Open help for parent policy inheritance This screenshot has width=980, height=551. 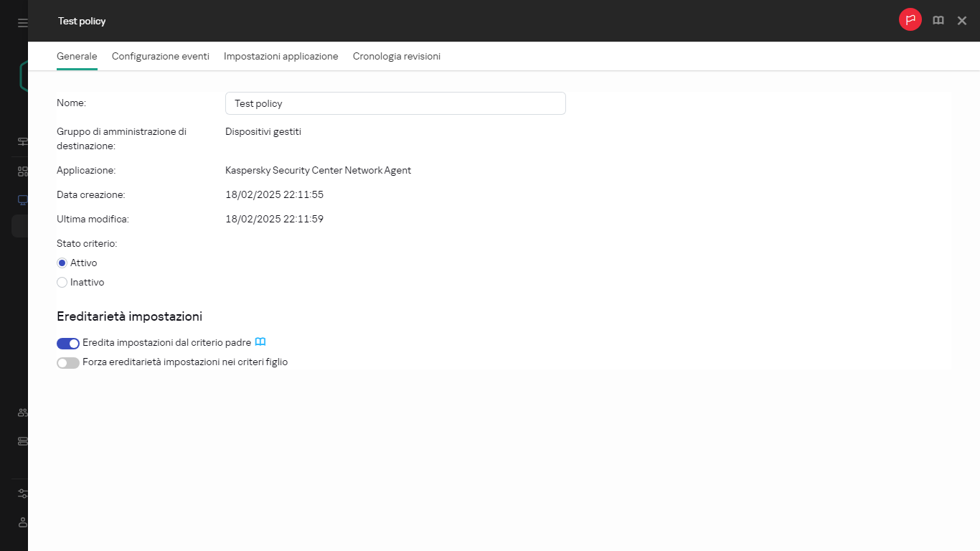click(260, 342)
